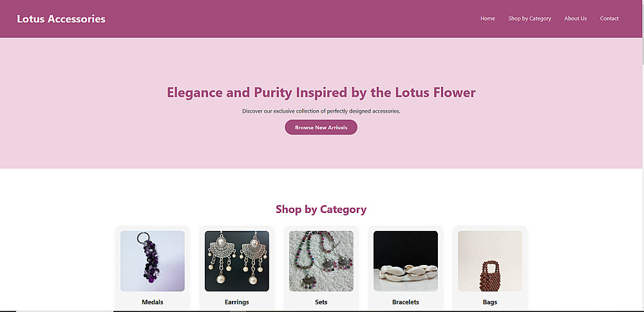View the Earrings category image

(x=237, y=261)
